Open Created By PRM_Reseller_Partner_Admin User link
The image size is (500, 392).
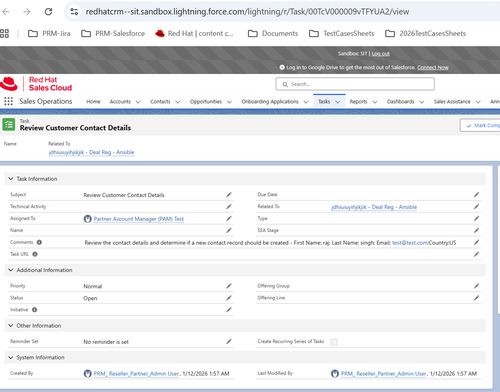click(137, 374)
